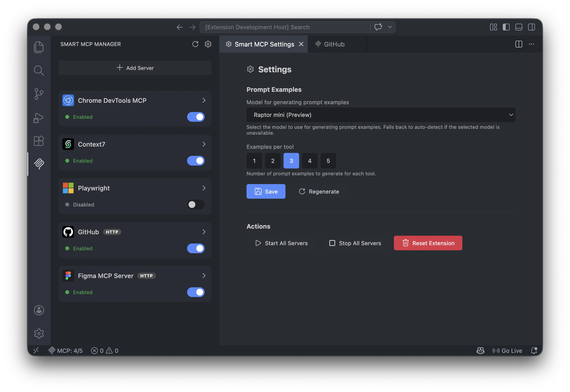Open the Source Control view

38,94
